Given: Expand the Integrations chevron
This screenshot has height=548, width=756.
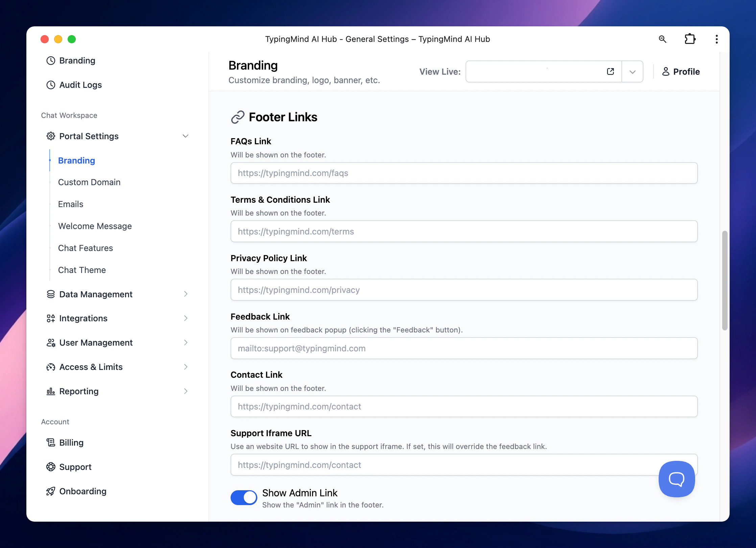Looking at the screenshot, I should [186, 318].
